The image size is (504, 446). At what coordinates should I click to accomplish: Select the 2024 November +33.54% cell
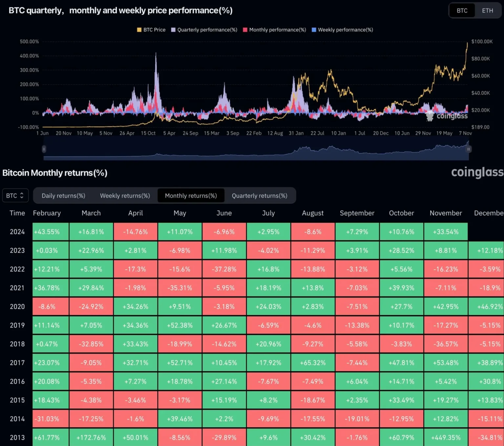446,232
